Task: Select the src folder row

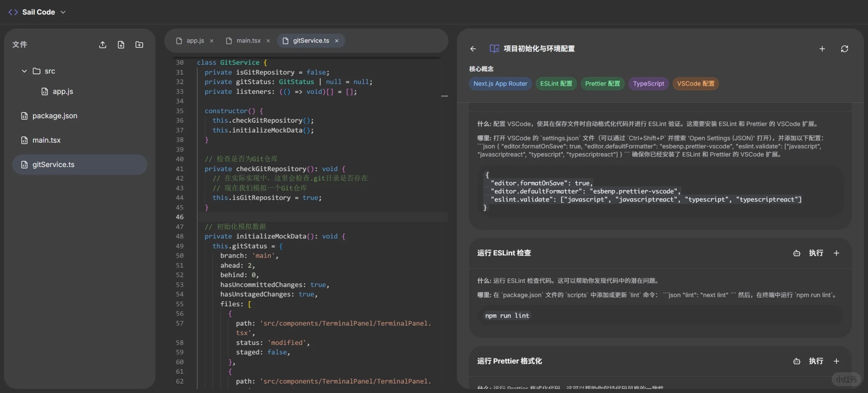Action: [x=80, y=71]
